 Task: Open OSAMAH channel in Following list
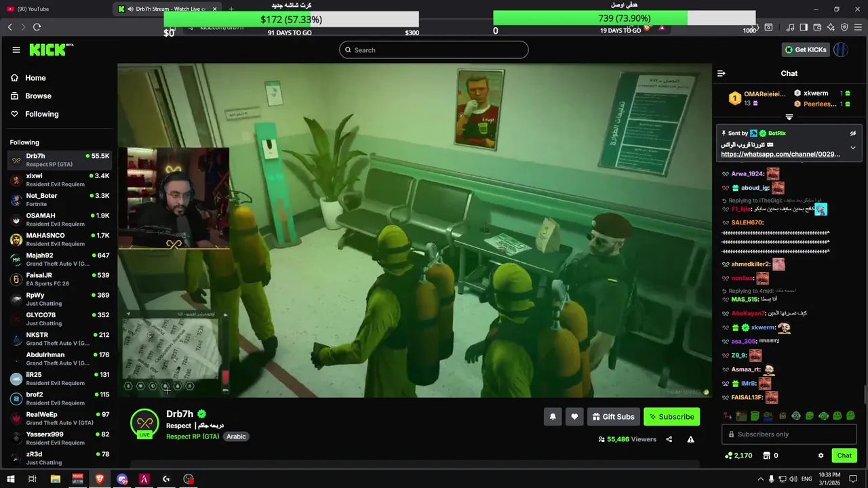[60, 220]
